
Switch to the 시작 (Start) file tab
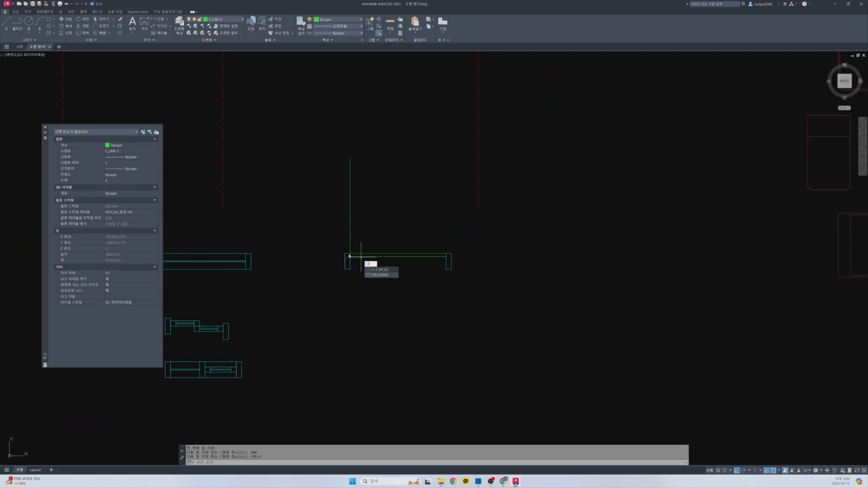(x=19, y=47)
